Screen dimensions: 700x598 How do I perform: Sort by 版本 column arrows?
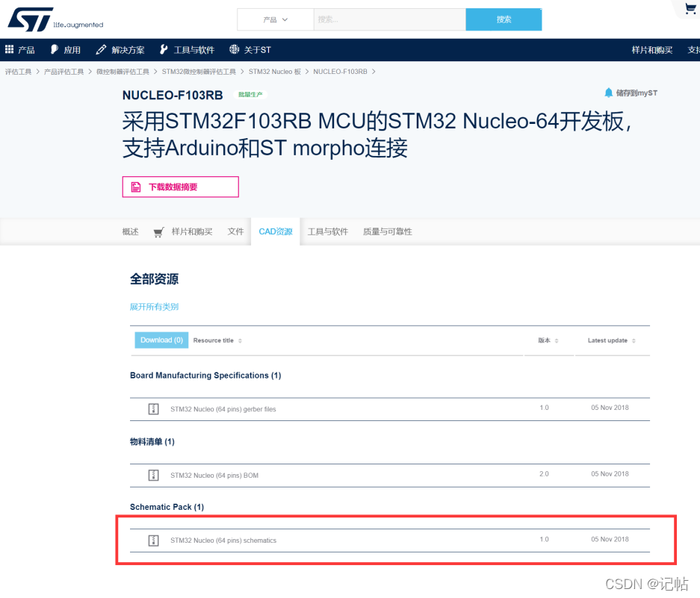(x=557, y=340)
